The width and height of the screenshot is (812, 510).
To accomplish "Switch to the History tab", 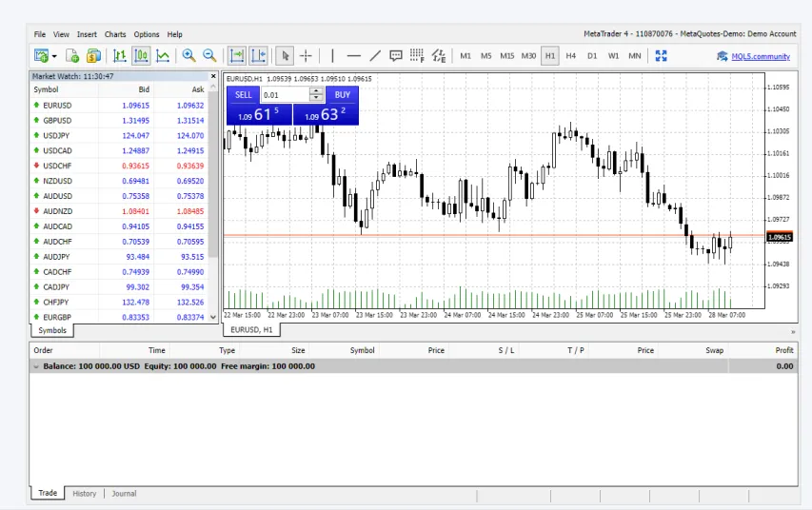I will point(85,494).
